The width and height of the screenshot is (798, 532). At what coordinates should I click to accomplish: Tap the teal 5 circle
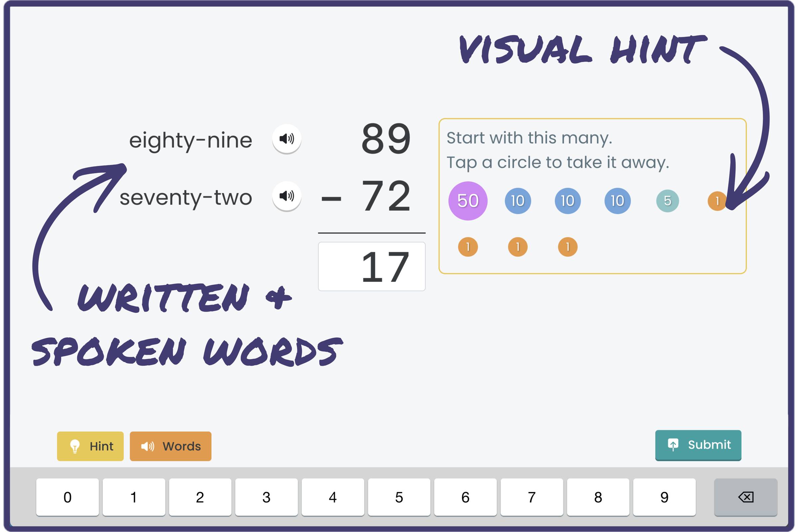(x=667, y=201)
